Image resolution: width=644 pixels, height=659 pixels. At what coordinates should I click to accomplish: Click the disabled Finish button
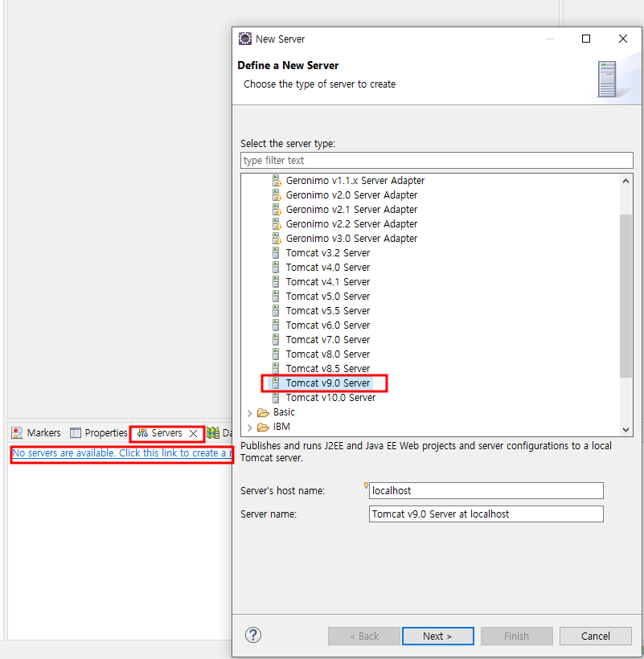[517, 636]
